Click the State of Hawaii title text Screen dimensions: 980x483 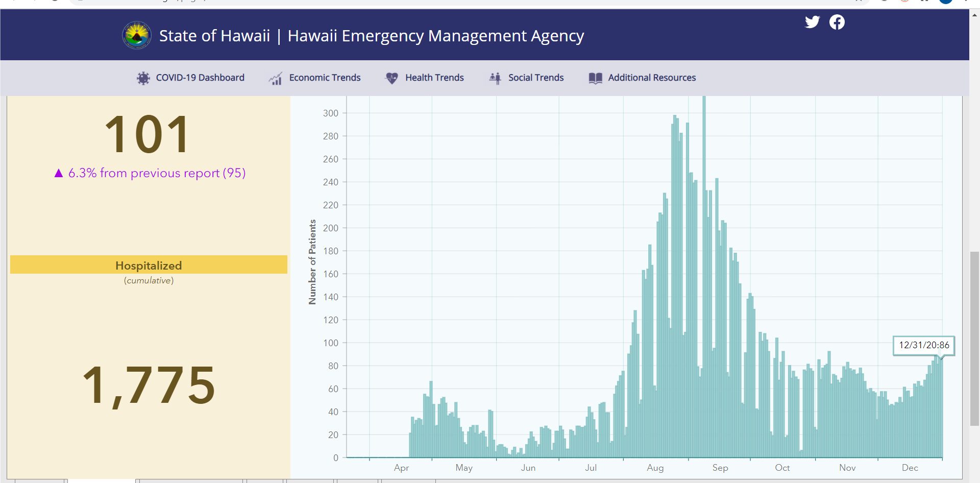click(214, 36)
